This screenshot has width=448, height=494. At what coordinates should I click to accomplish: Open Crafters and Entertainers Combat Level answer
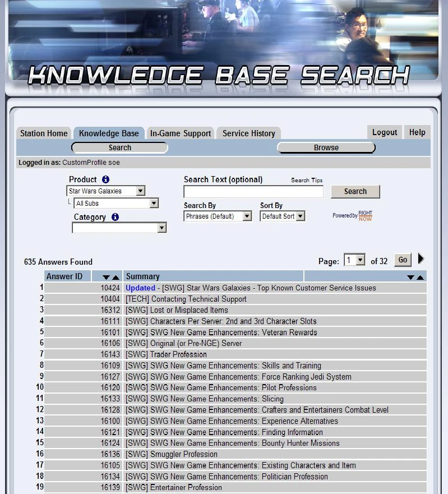tap(257, 410)
